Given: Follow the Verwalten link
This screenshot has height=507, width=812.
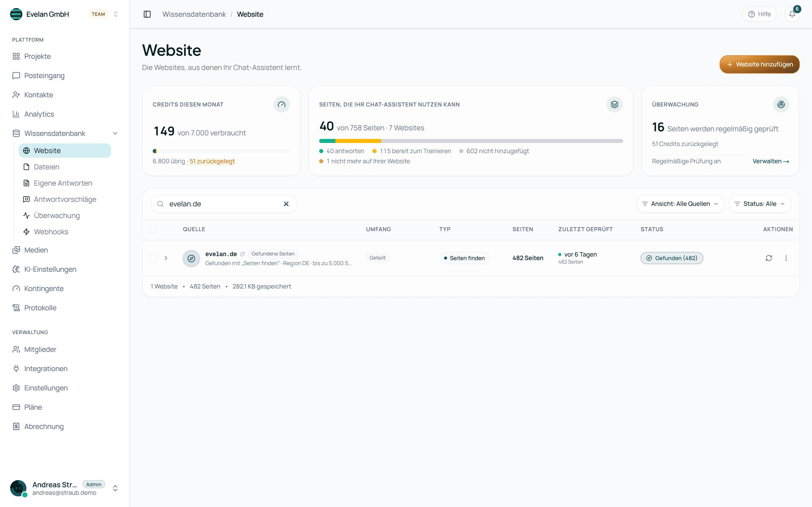Looking at the screenshot, I should 771,161.
